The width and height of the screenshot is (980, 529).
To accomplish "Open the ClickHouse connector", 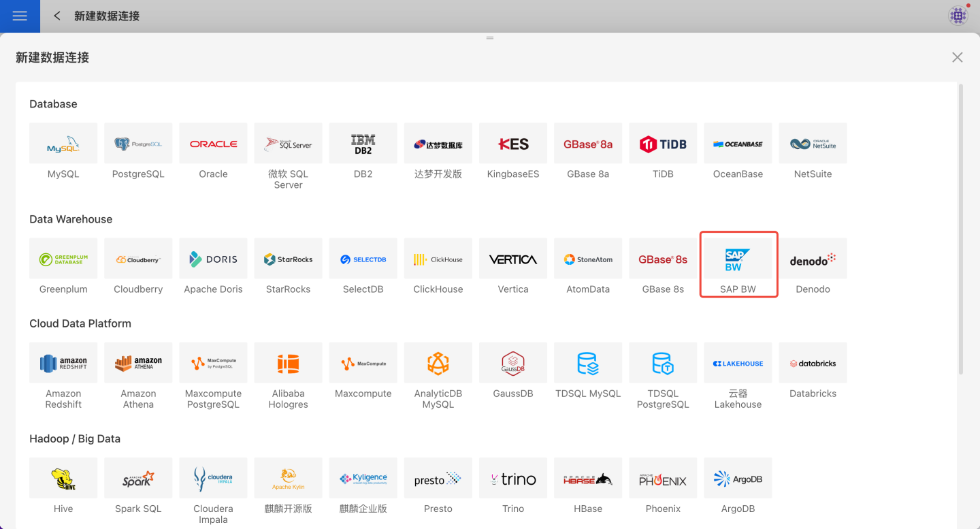I will pos(438,259).
